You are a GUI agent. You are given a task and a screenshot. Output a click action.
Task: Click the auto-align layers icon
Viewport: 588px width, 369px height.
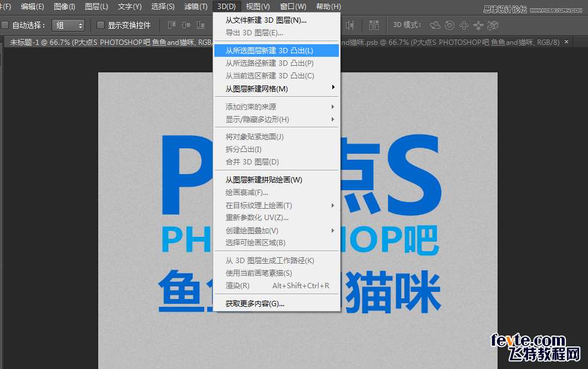(374, 25)
